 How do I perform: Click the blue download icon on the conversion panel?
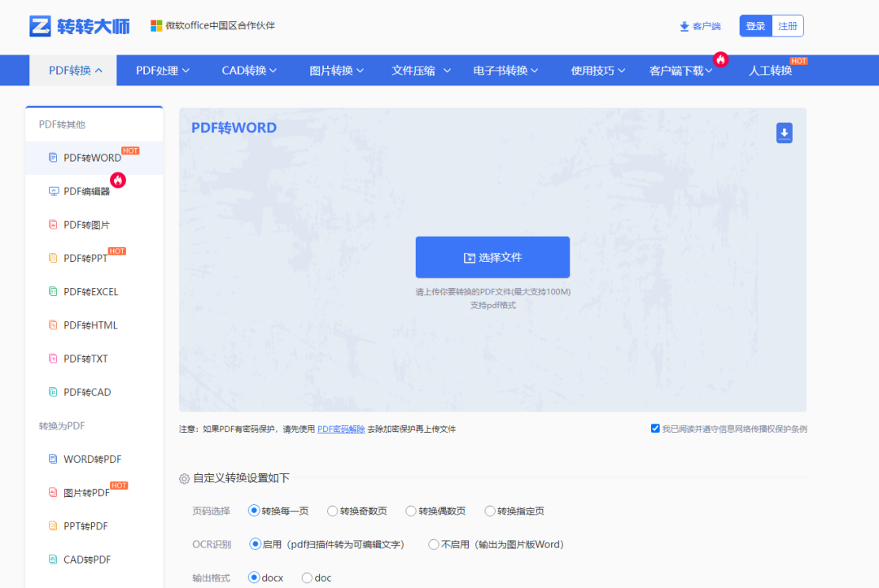click(x=784, y=132)
